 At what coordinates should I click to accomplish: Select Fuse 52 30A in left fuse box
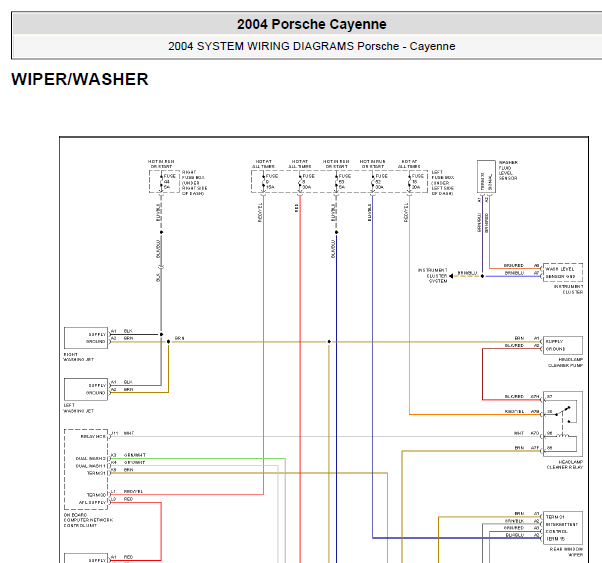(378, 181)
